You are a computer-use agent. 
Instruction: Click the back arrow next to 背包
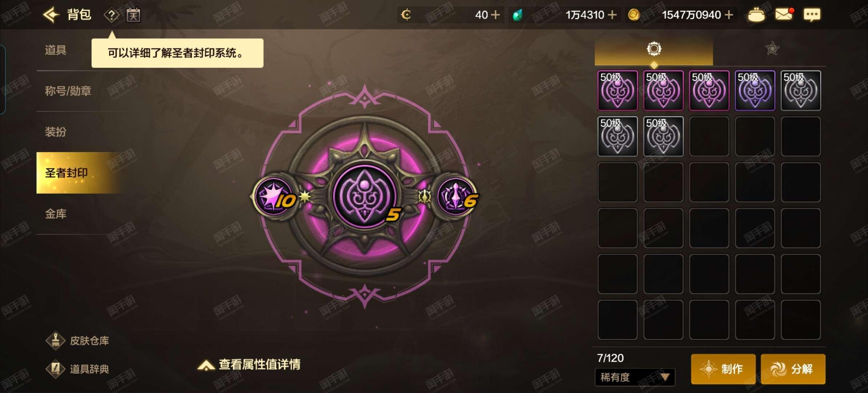click(x=51, y=15)
